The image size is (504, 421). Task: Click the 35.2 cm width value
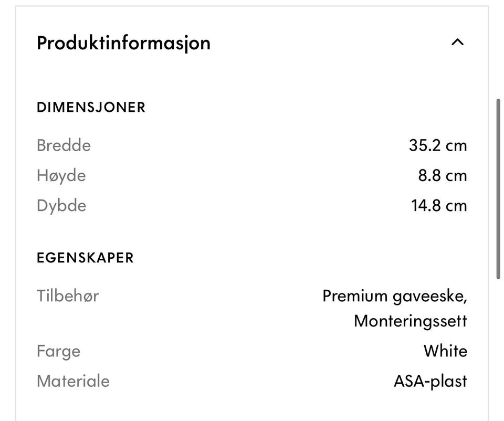coord(437,145)
